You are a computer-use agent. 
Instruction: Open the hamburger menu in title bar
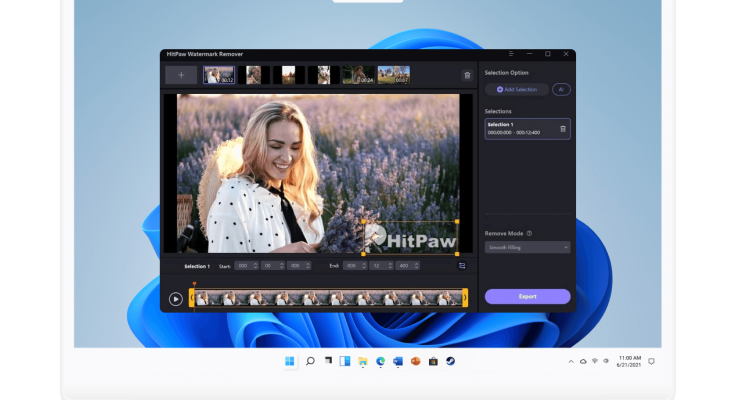click(509, 53)
